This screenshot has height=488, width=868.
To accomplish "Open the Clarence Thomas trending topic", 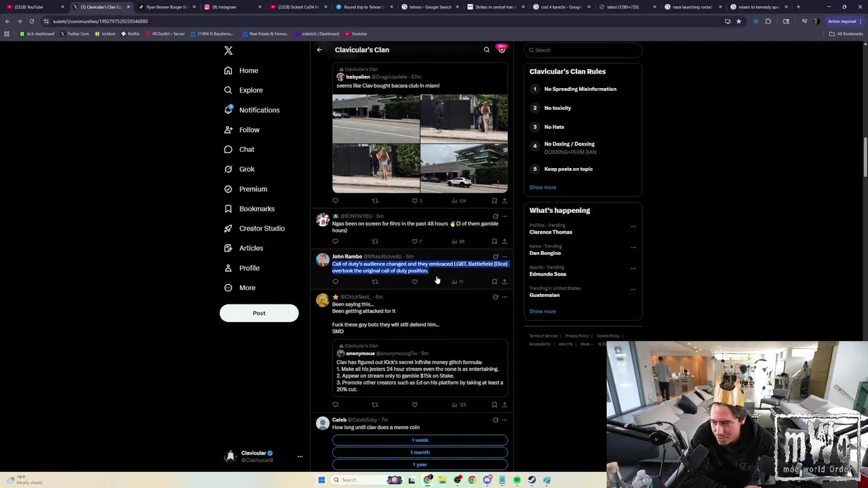I will pos(551,232).
